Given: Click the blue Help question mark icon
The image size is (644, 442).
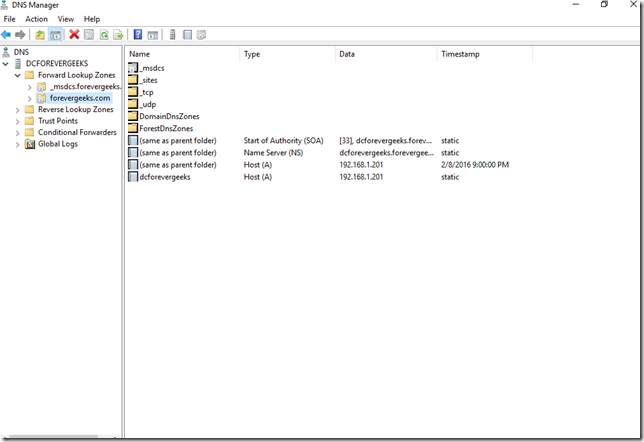Looking at the screenshot, I should click(x=137, y=35).
